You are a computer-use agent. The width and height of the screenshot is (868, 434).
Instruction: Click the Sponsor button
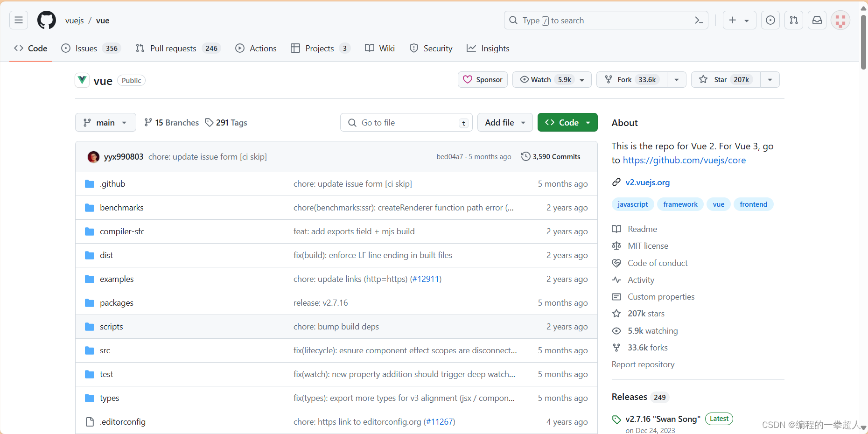point(483,80)
